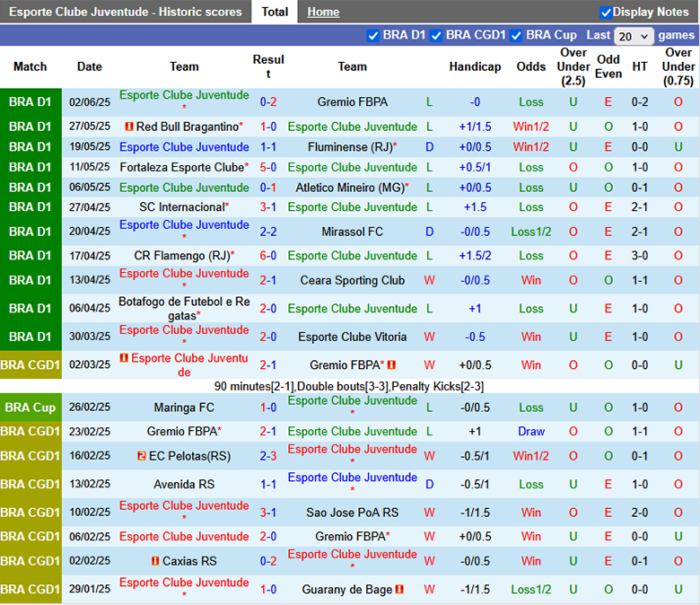Click the date 13/04/25

pos(89,280)
